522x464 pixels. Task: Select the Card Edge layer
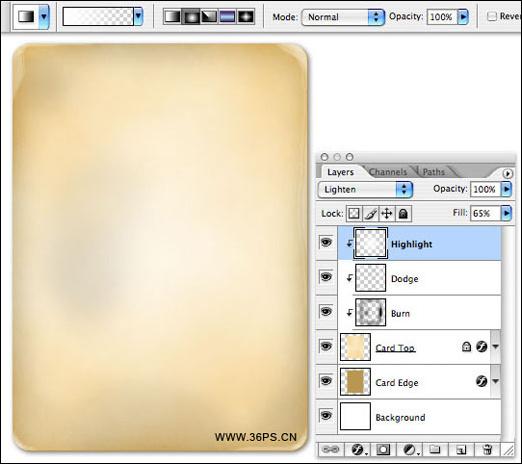[x=419, y=382]
